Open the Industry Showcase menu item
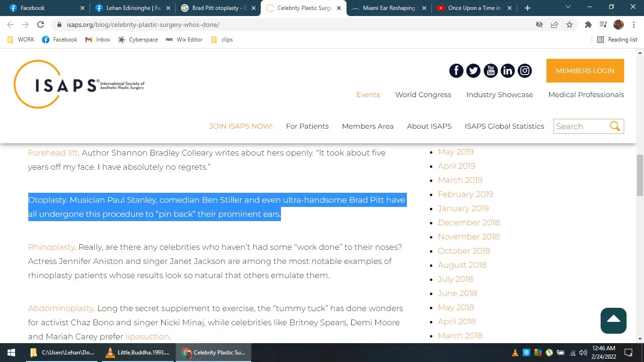The image size is (644, 362). click(500, 95)
